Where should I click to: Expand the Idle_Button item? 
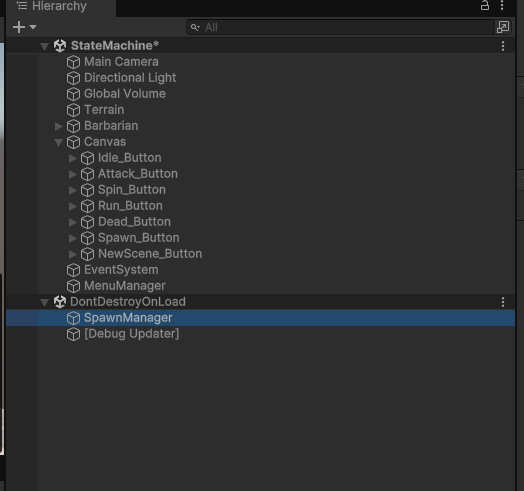coord(73,158)
